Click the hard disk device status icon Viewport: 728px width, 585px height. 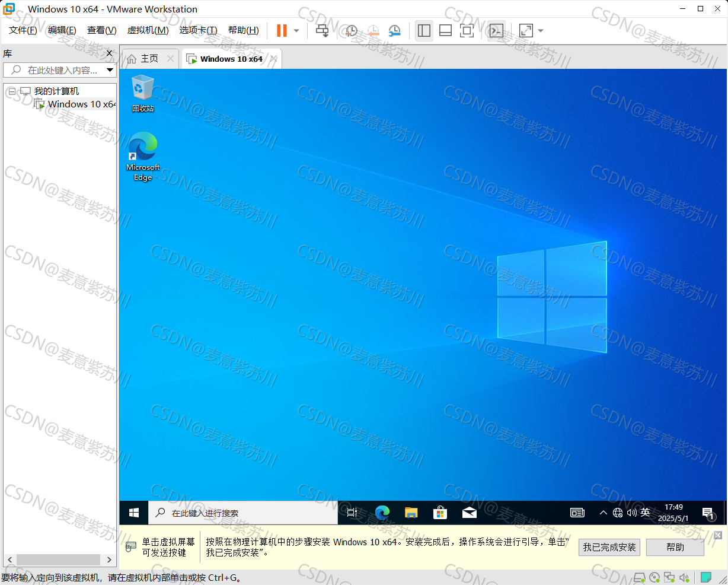tap(640, 577)
